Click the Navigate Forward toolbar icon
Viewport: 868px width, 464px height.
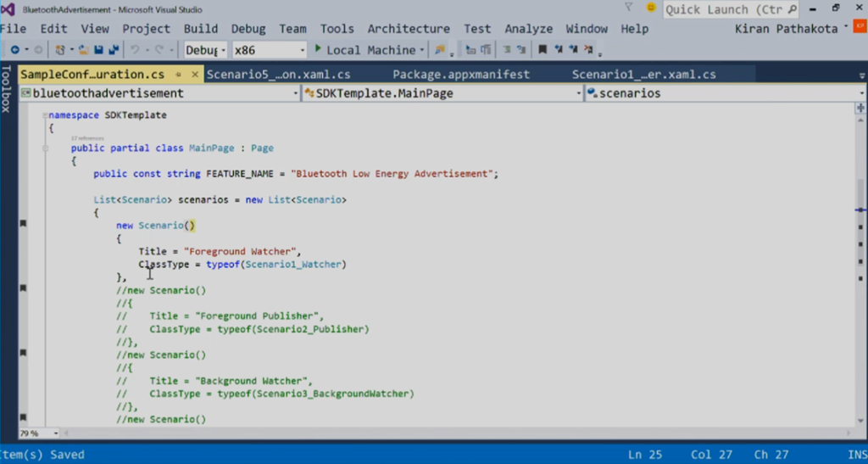38,50
